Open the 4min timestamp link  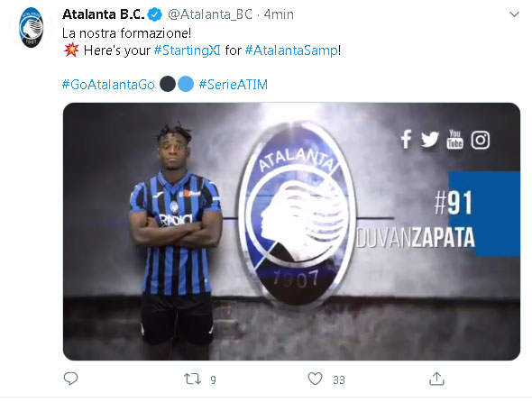tap(279, 14)
